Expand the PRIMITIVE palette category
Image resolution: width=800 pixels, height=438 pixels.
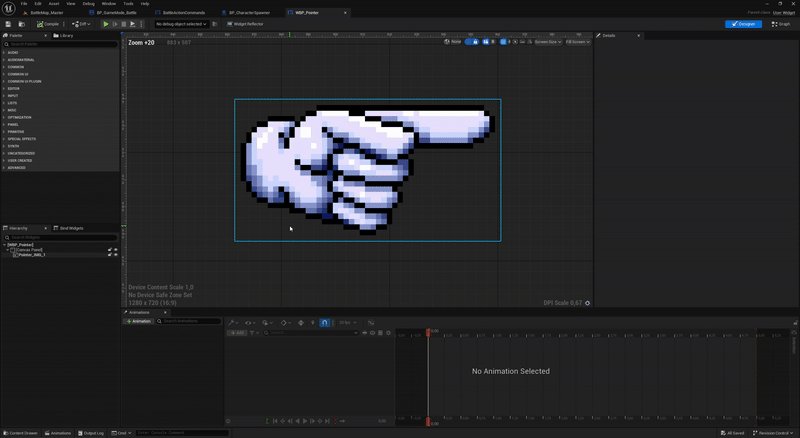[x=15, y=132]
